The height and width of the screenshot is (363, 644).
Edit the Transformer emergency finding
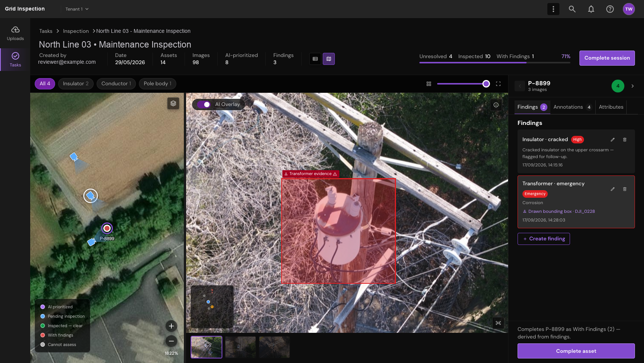613,189
